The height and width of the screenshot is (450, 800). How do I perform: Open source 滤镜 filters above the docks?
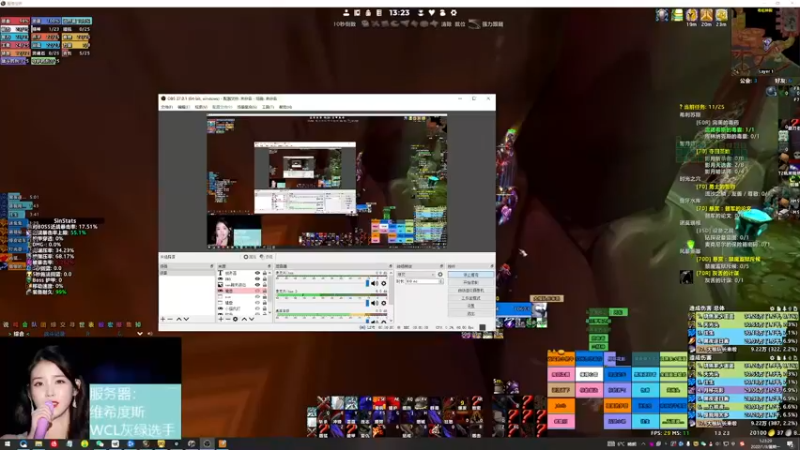click(267, 257)
